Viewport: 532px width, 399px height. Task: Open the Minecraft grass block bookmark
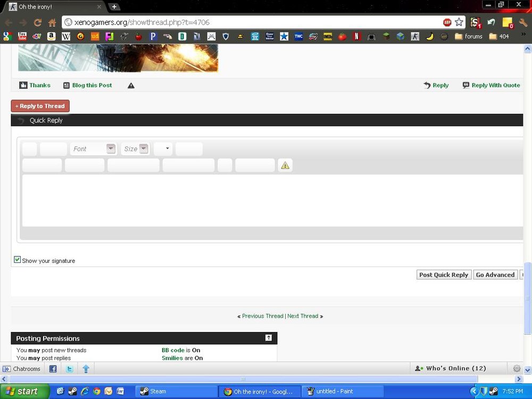(386, 36)
